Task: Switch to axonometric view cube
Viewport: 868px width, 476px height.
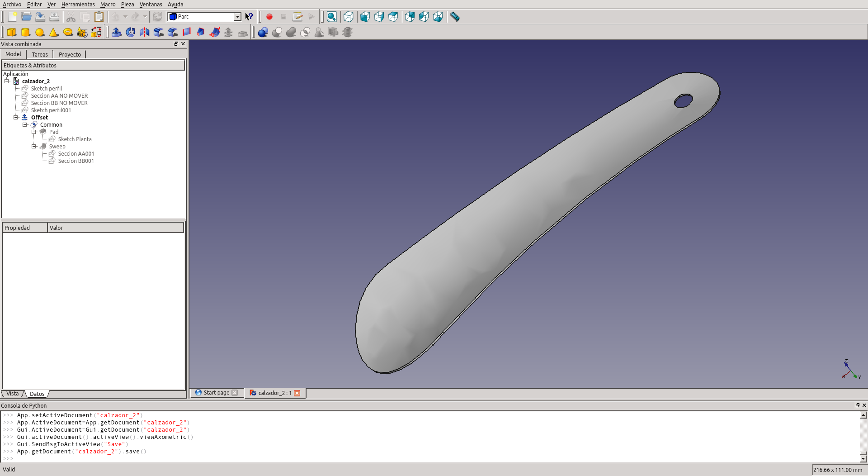Action: pos(348,17)
